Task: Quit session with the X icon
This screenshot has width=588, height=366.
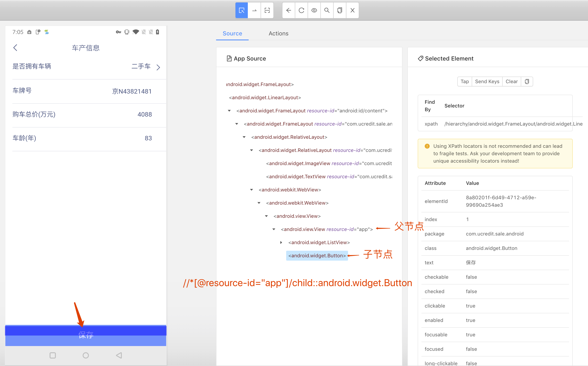Action: [x=352, y=10]
